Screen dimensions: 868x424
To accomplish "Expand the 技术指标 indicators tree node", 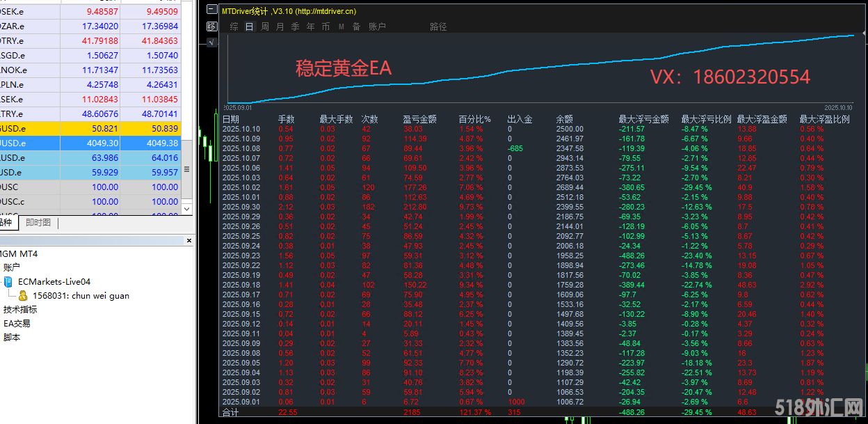I will click(20, 310).
